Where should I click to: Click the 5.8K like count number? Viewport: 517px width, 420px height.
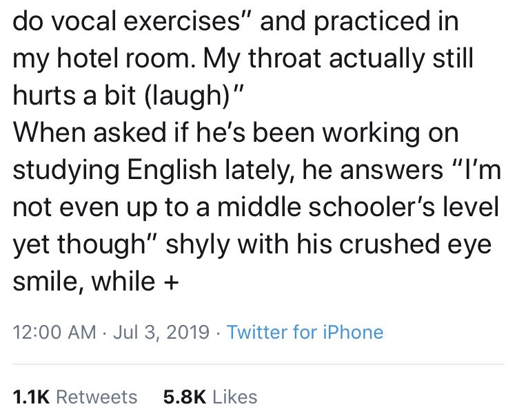(x=185, y=397)
